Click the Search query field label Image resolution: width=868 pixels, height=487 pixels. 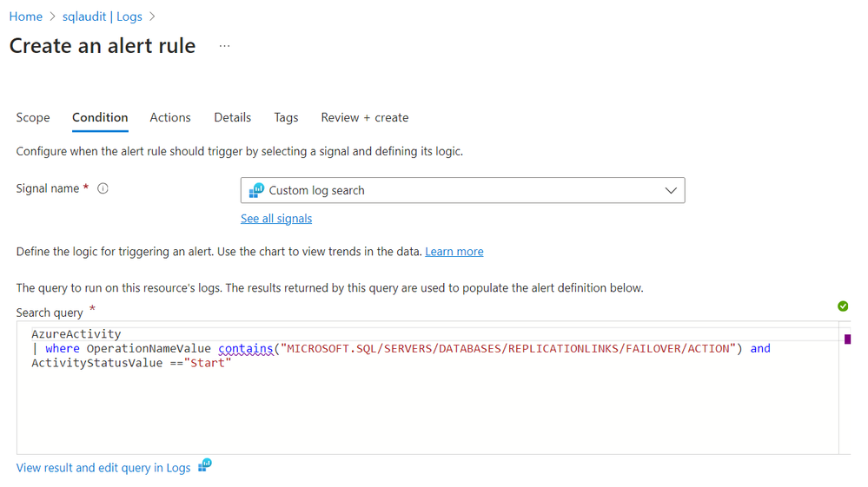pos(50,313)
